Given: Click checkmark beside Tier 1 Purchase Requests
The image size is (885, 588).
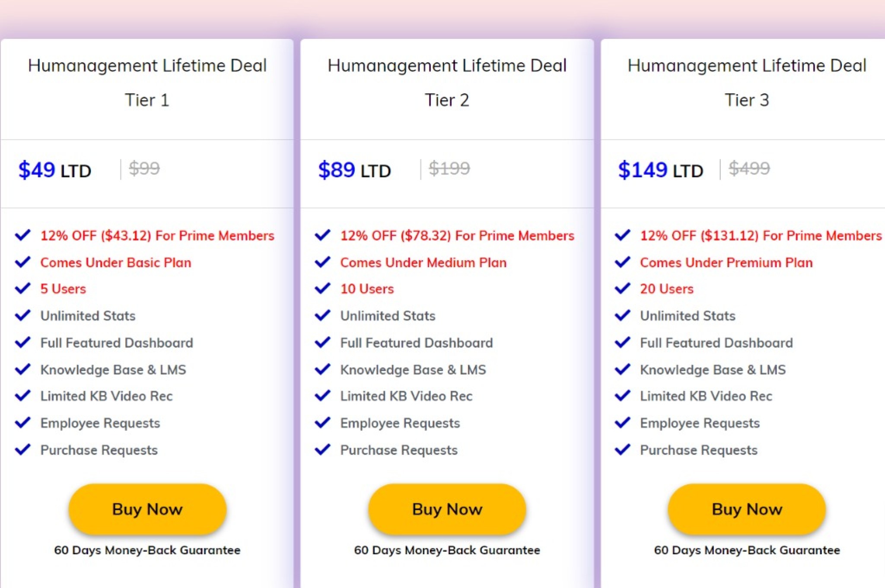Looking at the screenshot, I should tap(22, 449).
